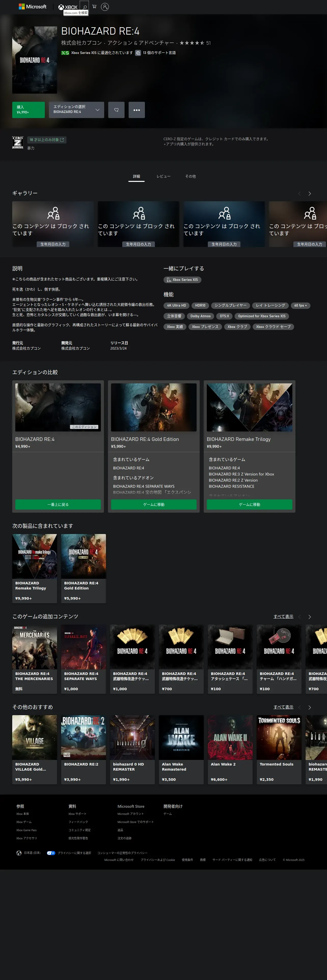Open the 注文の追跡 footer link
The height and width of the screenshot is (980, 327).
coord(125,838)
